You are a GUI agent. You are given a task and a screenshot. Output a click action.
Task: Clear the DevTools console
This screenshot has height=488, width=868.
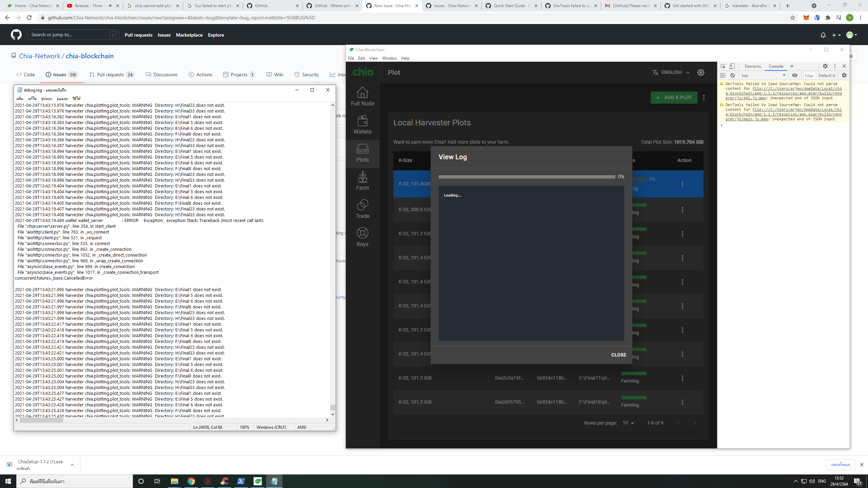(732, 76)
